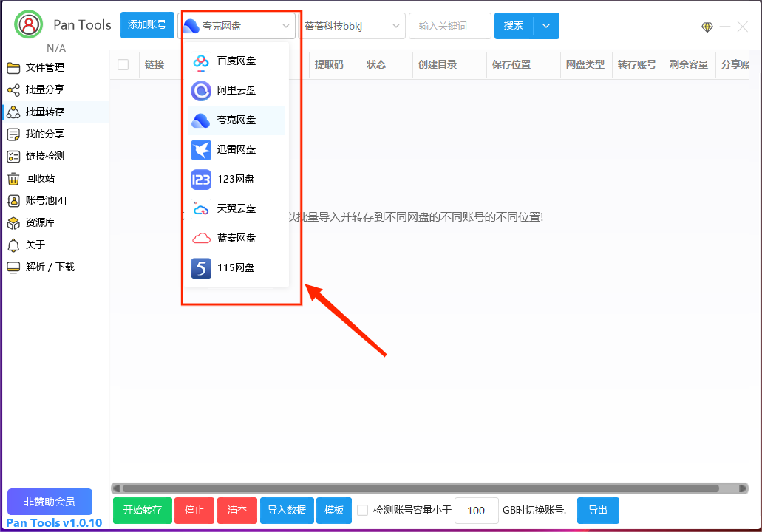Viewport: 762px width, 532px height.
Task: Expand the arrow beside 搜索 button
Action: [x=546, y=26]
